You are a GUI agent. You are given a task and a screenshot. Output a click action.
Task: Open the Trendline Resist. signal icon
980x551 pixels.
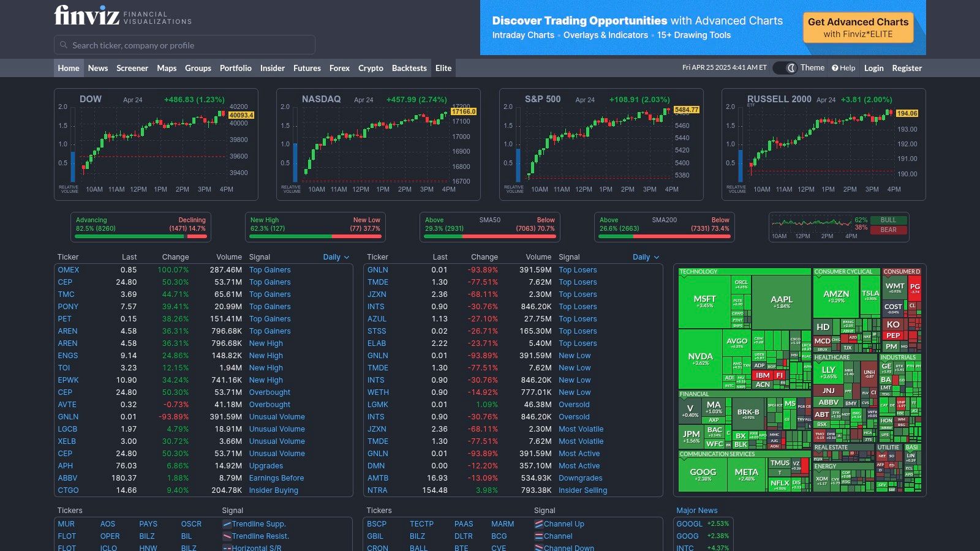click(227, 536)
